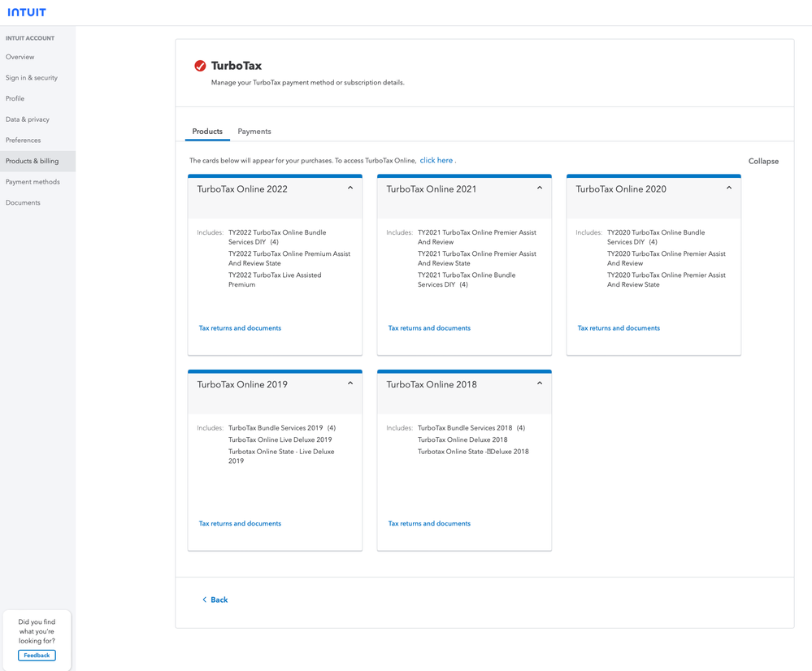
Task: Open Documents in the sidebar
Action: tap(38, 202)
